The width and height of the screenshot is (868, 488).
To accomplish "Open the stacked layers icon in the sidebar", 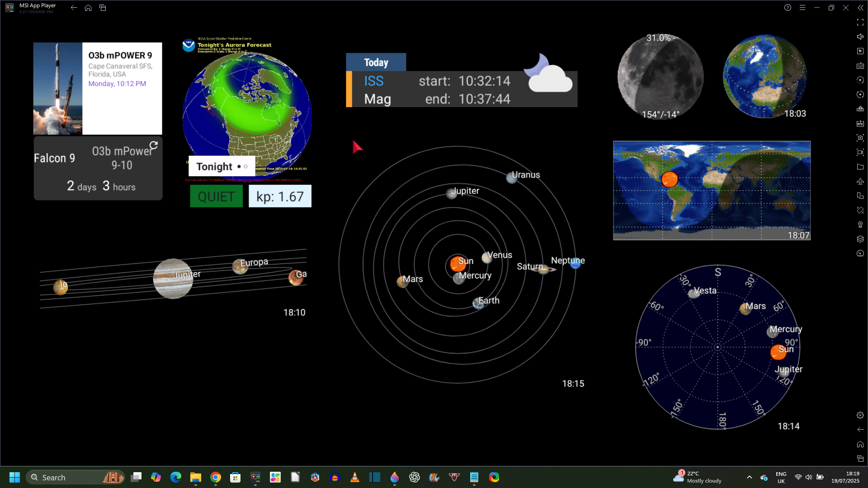I will [x=860, y=239].
